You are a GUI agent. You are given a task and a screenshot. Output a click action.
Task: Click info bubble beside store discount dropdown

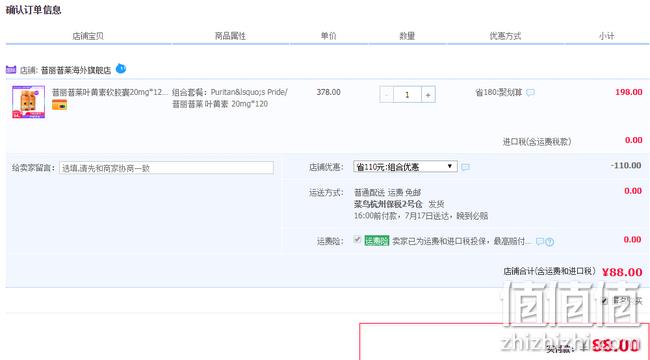point(466,167)
